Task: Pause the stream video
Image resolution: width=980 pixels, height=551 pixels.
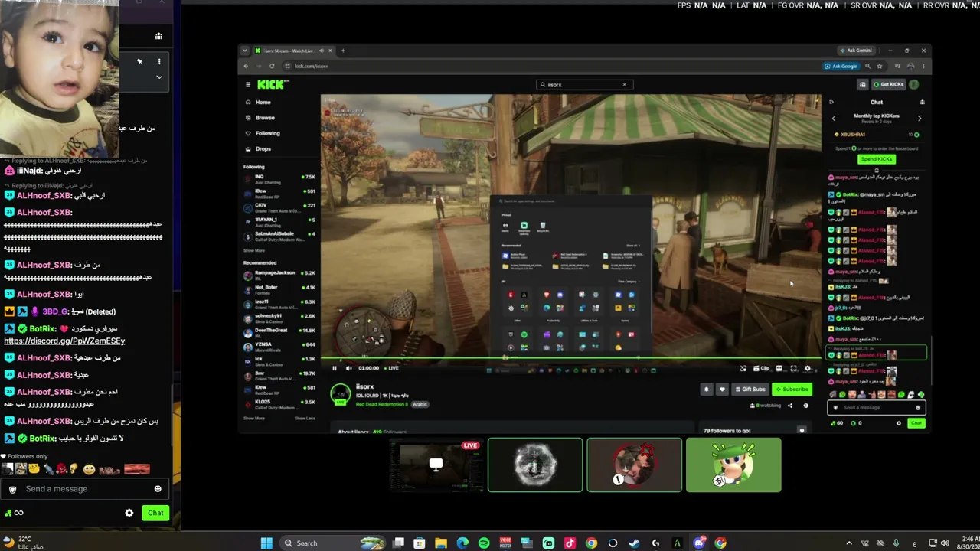Action: [x=334, y=368]
